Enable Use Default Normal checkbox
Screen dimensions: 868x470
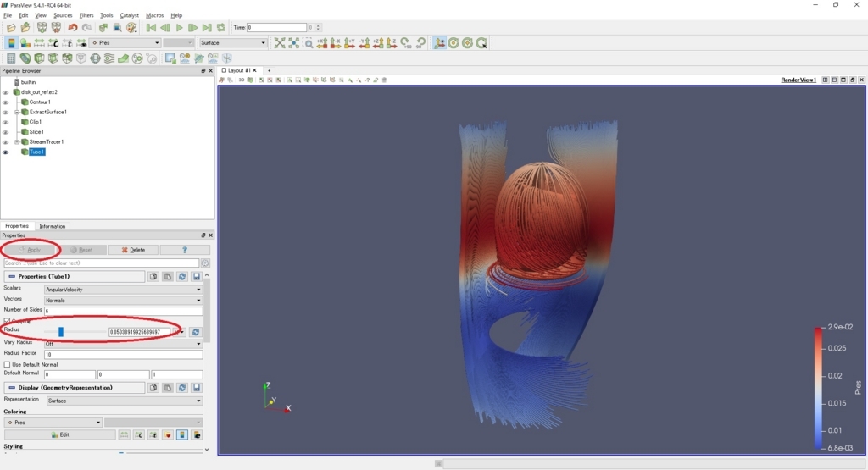click(x=7, y=364)
